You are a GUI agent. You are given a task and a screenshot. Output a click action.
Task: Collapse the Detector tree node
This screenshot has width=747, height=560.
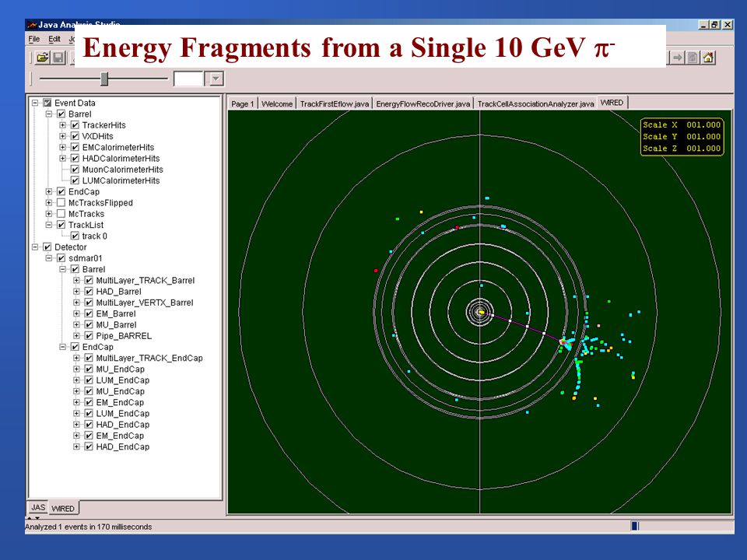pos(35,247)
